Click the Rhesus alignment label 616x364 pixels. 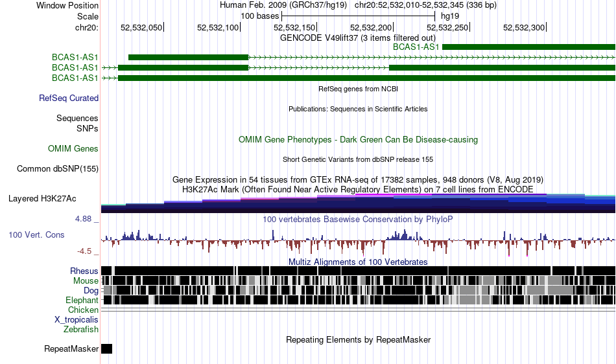(84, 271)
